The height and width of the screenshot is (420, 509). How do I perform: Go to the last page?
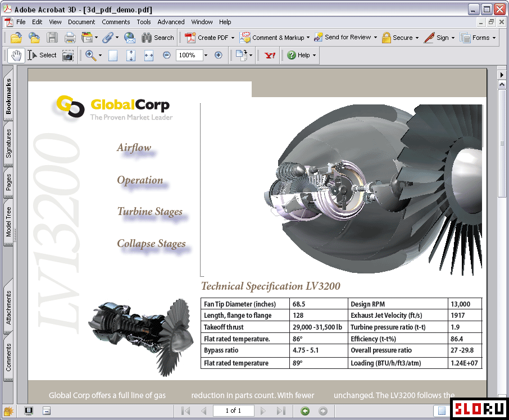point(281,411)
